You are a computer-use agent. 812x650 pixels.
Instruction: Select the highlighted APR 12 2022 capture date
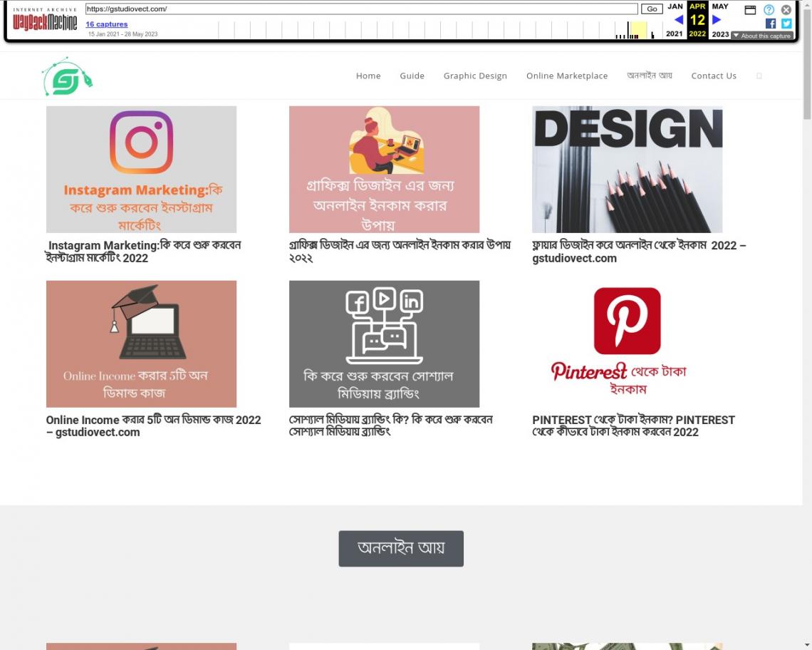point(697,20)
